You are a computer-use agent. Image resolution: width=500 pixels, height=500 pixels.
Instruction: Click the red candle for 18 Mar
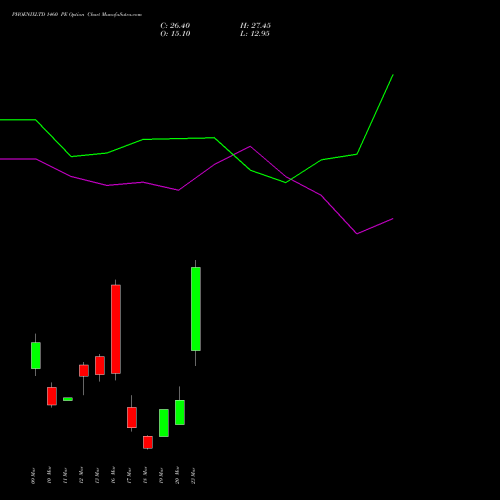point(148,442)
